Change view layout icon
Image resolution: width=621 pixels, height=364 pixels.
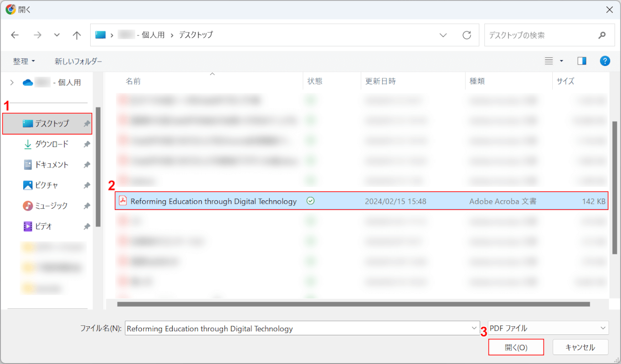[549, 61]
